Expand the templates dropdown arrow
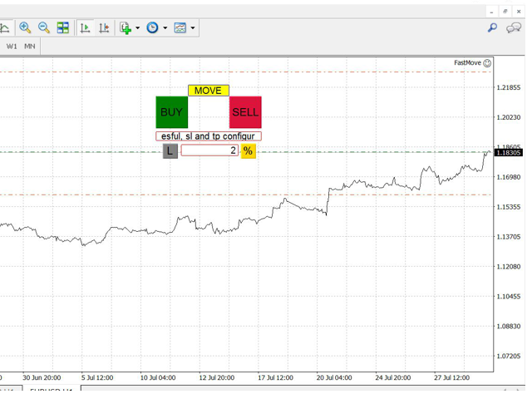The image size is (532, 399). tap(193, 27)
